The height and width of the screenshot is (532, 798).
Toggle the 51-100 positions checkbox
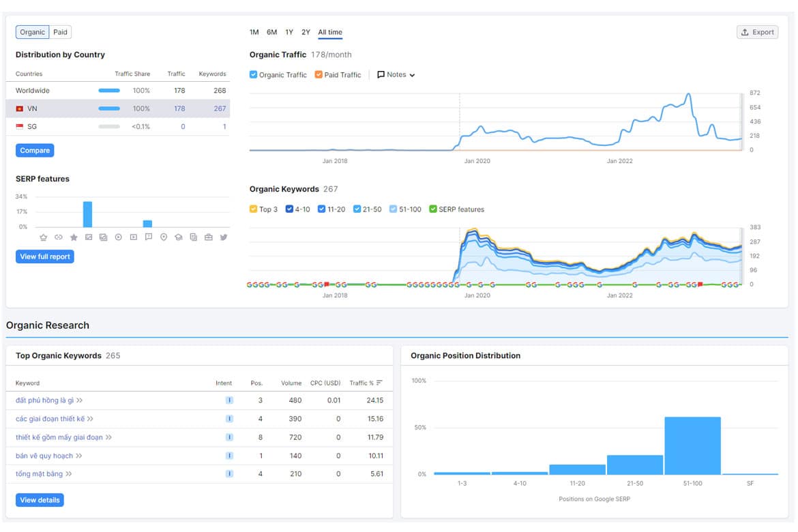pyautogui.click(x=393, y=209)
